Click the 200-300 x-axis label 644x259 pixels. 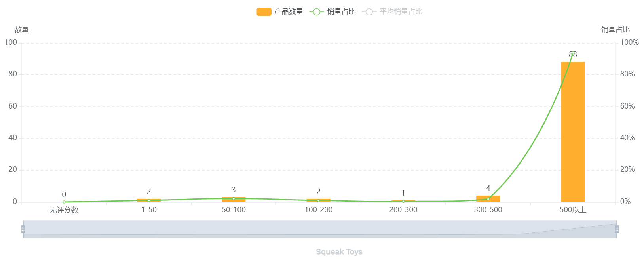(x=403, y=210)
